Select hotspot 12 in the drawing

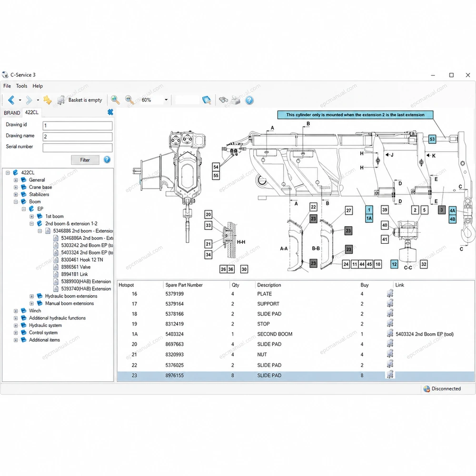pyautogui.click(x=394, y=264)
